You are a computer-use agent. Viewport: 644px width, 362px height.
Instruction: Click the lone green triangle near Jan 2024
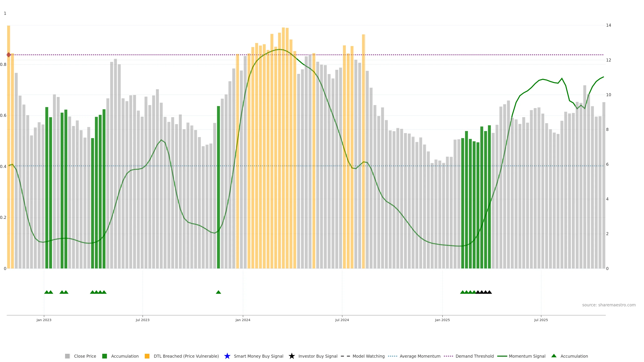[218, 292]
